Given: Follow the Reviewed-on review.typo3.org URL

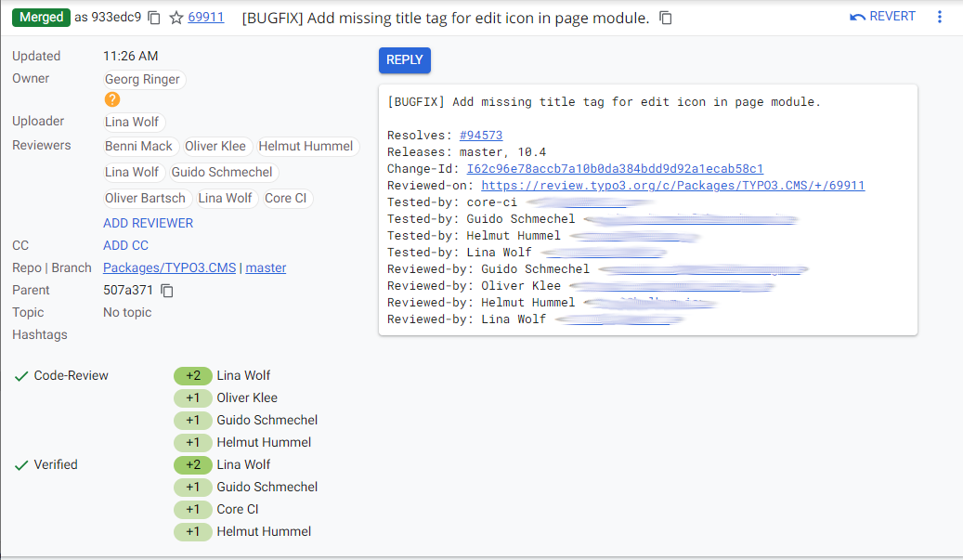Looking at the screenshot, I should [672, 186].
